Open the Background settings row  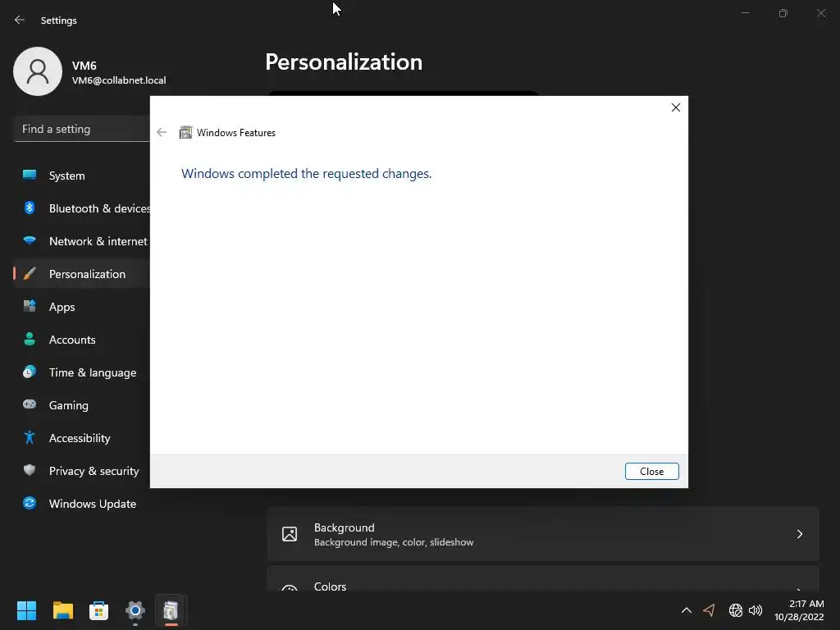(x=543, y=534)
